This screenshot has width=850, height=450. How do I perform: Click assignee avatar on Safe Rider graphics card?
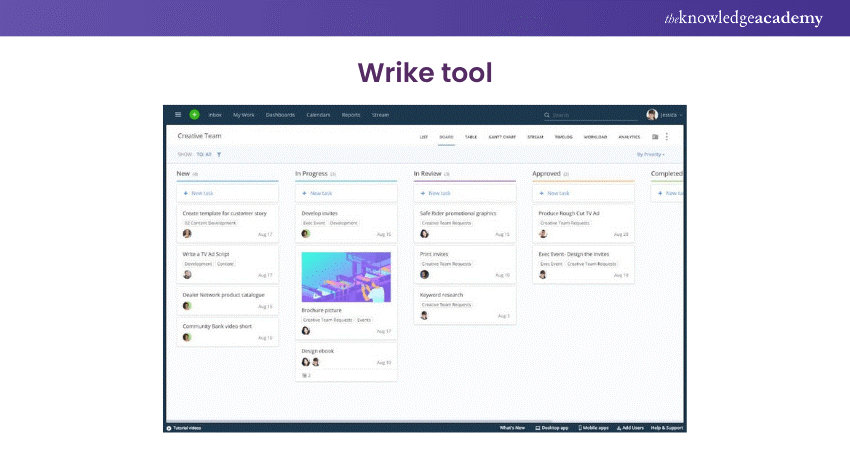click(424, 234)
